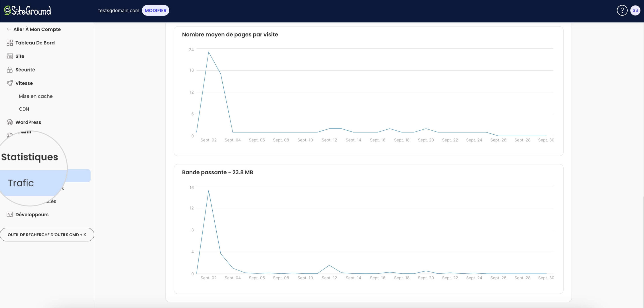Open the tool search CMD + K button
The width and height of the screenshot is (644, 308).
[47, 235]
